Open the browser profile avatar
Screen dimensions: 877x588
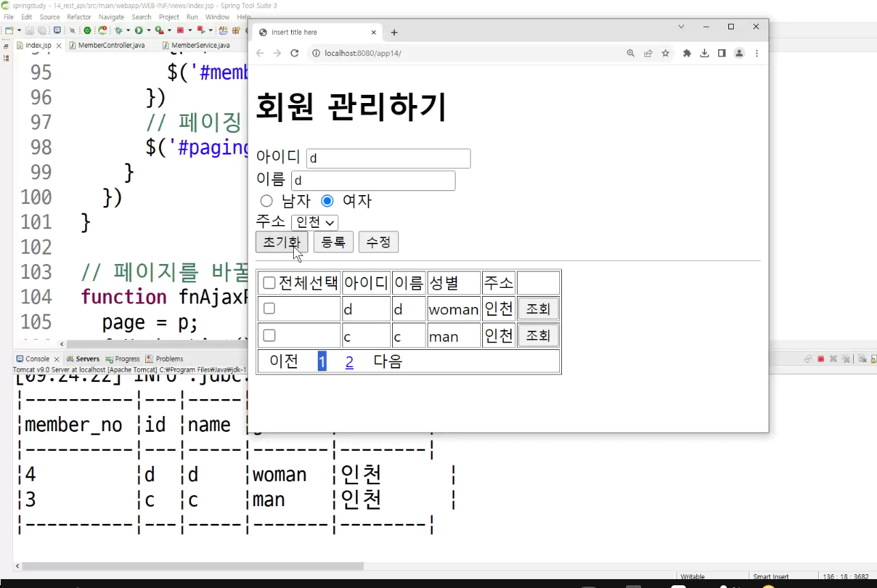(739, 53)
